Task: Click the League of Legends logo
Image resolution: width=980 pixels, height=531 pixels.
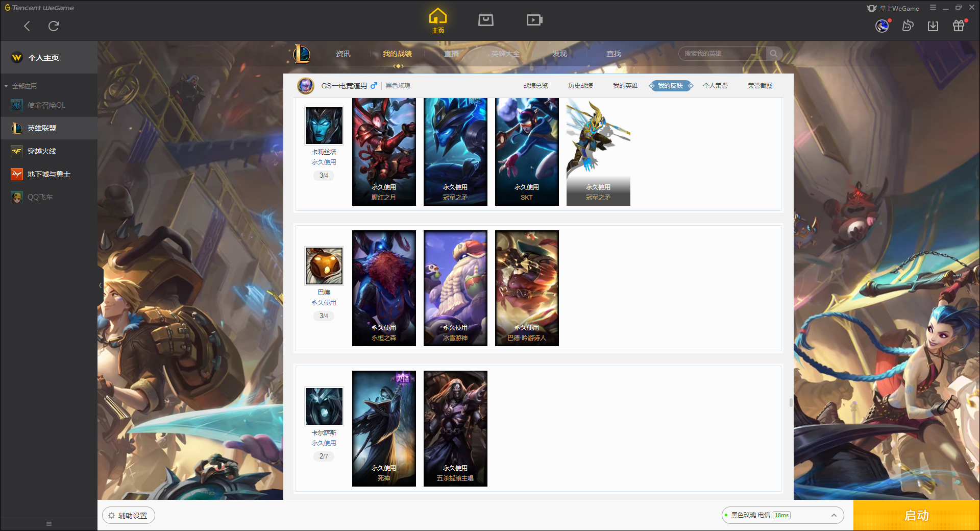Action: [302, 54]
